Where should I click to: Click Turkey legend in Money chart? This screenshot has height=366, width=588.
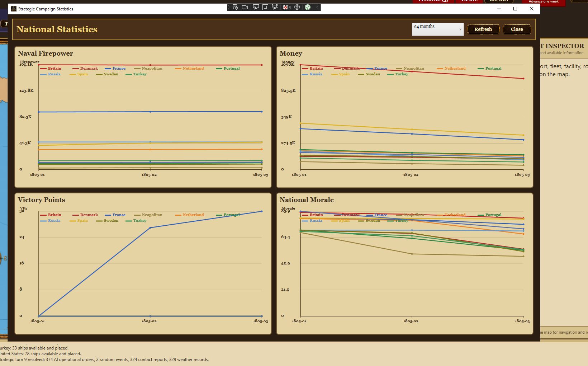(x=398, y=74)
